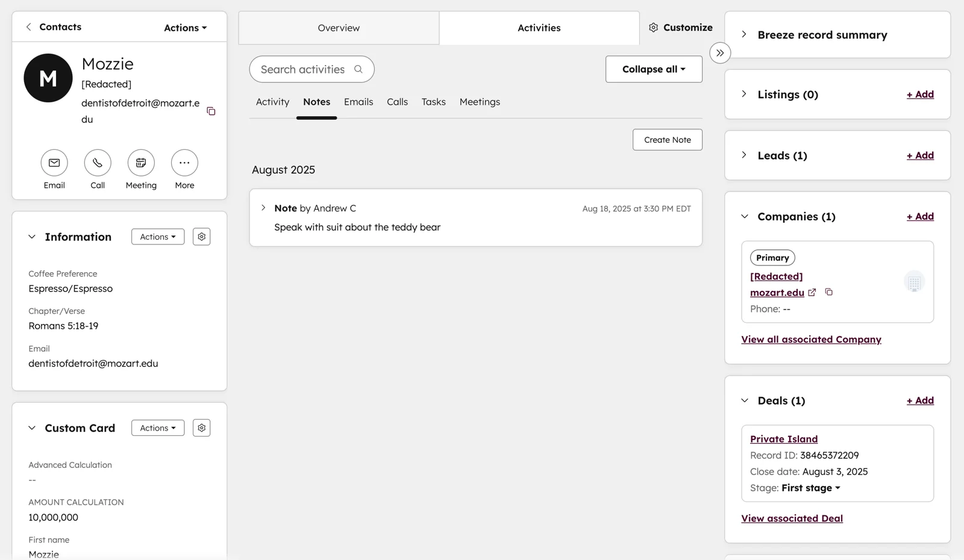Viewport: 964px width, 560px height.
Task: Switch to the Overview tab
Action: (x=339, y=28)
